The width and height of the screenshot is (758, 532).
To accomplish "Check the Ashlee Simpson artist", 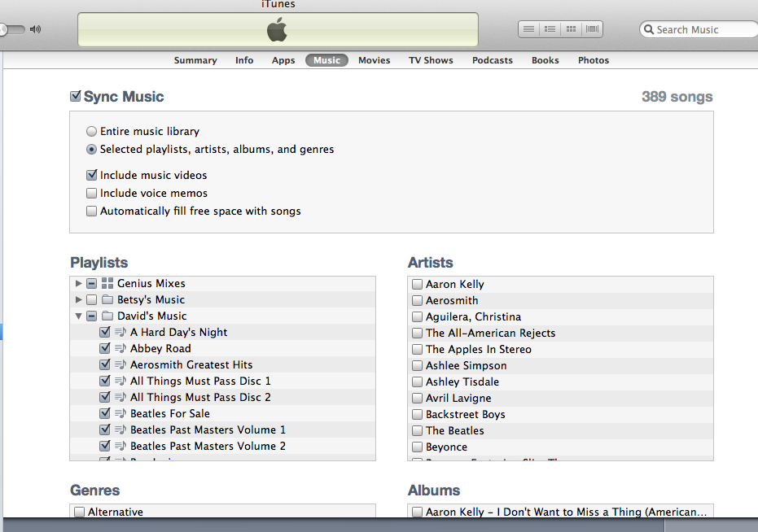I will [x=417, y=366].
